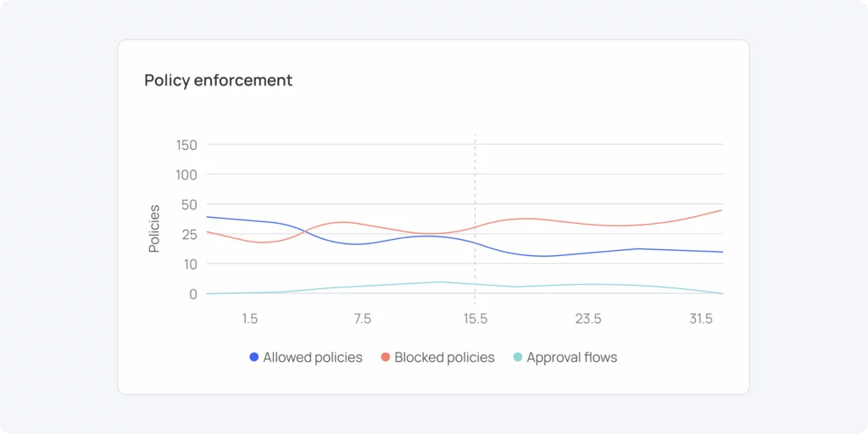Click the blue Allowed policies legend dot
868x434 pixels.
pyautogui.click(x=254, y=358)
